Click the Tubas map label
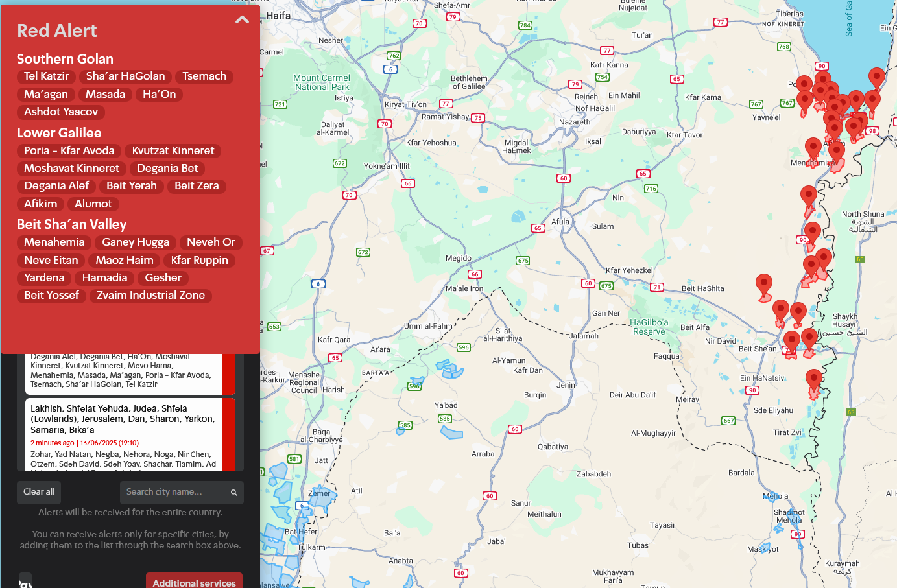Image resolution: width=897 pixels, height=588 pixels. point(638,545)
